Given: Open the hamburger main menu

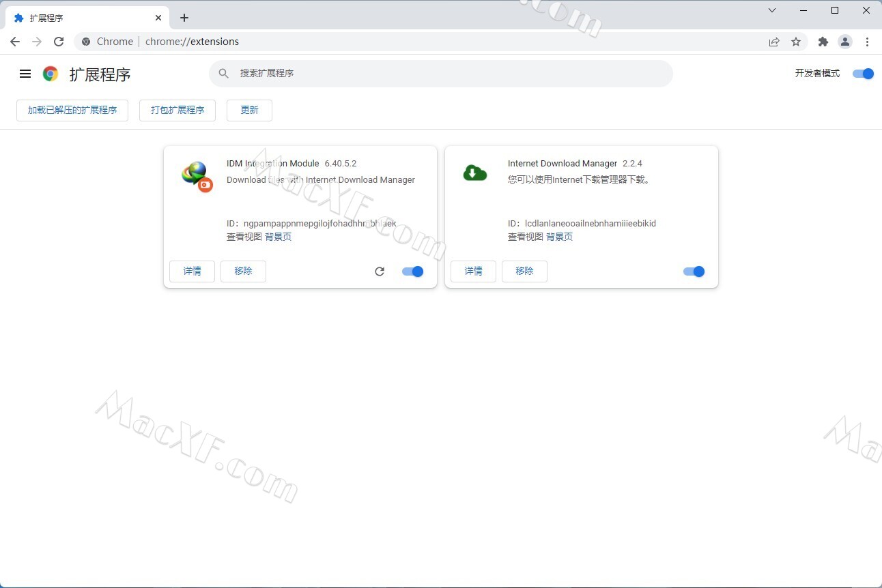Looking at the screenshot, I should [25, 74].
